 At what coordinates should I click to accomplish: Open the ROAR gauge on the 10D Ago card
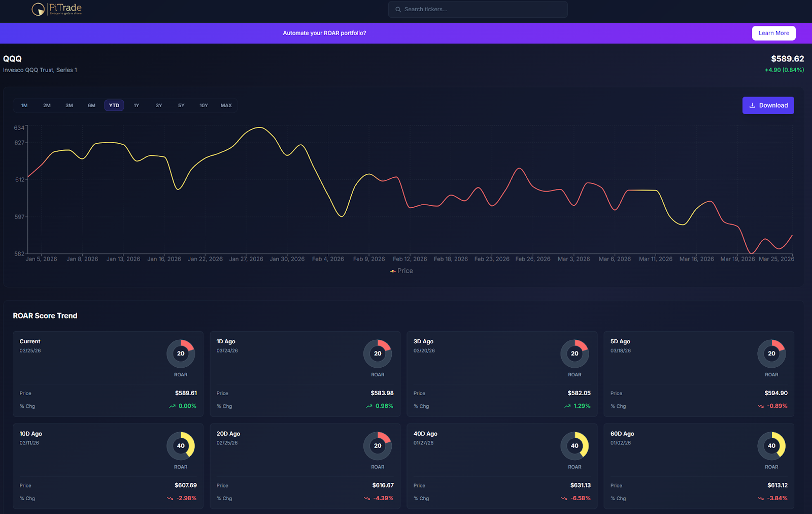pyautogui.click(x=181, y=446)
